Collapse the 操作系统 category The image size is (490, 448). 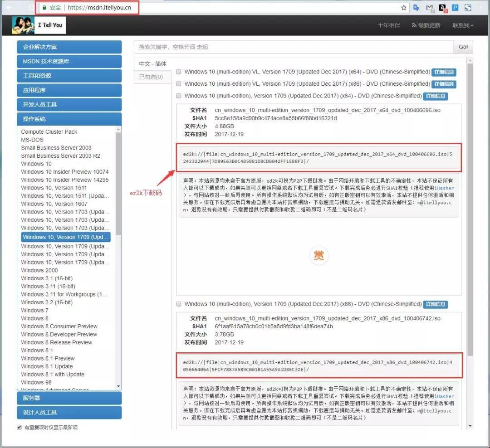pyautogui.click(x=69, y=119)
